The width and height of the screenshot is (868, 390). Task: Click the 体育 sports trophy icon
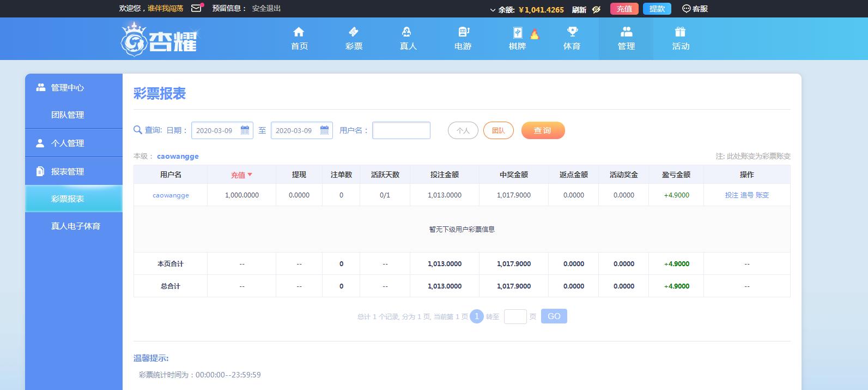tap(572, 32)
